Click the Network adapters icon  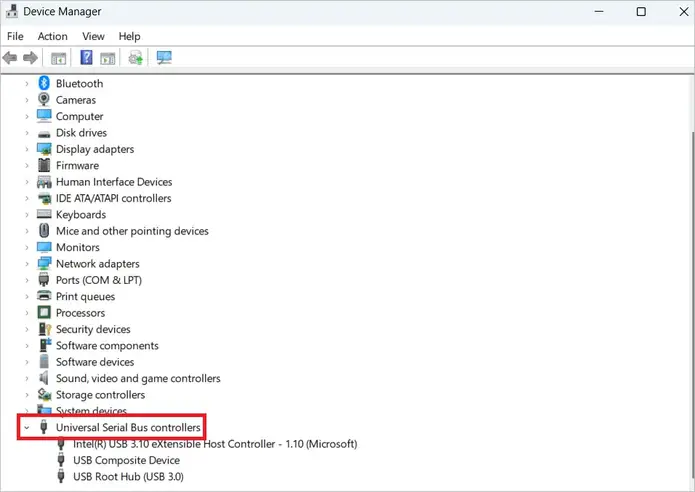pyautogui.click(x=44, y=263)
